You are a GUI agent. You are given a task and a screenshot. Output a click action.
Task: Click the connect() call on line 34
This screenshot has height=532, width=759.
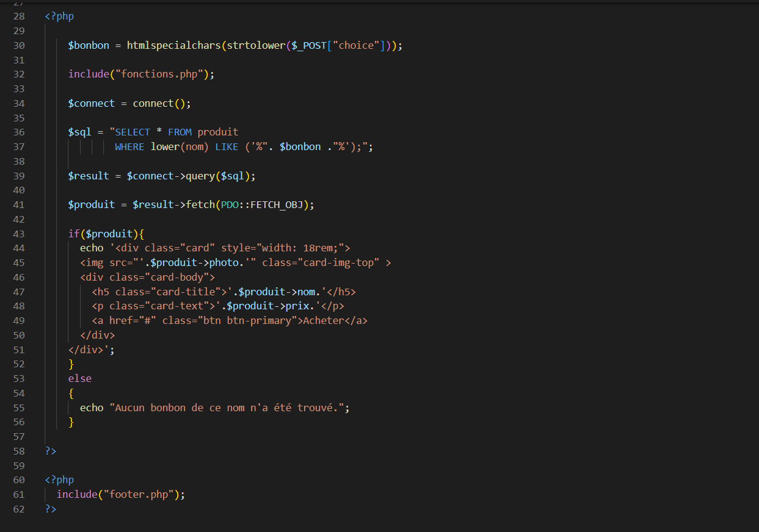pos(153,104)
